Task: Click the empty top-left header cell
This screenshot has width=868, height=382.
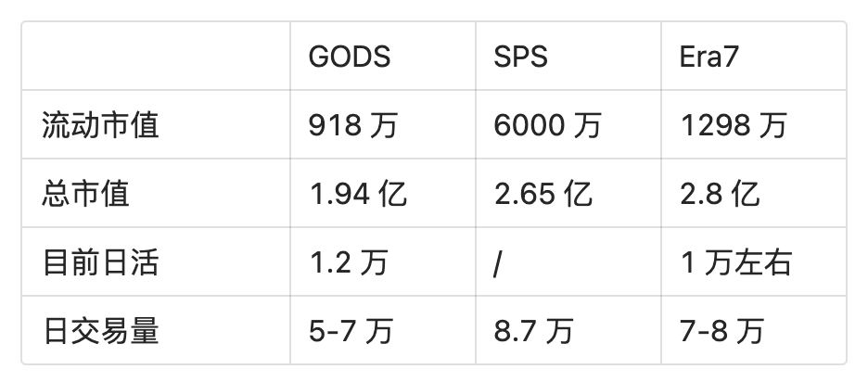Action: (156, 56)
